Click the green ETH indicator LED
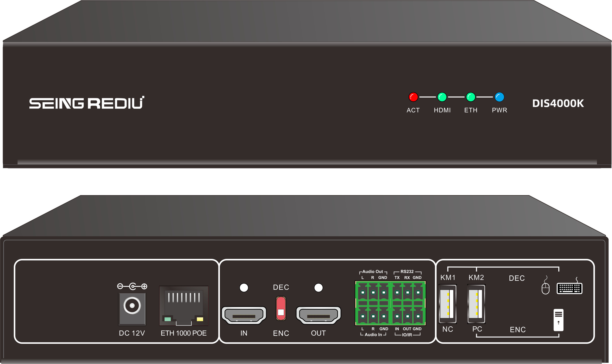The image size is (612, 364). (471, 97)
